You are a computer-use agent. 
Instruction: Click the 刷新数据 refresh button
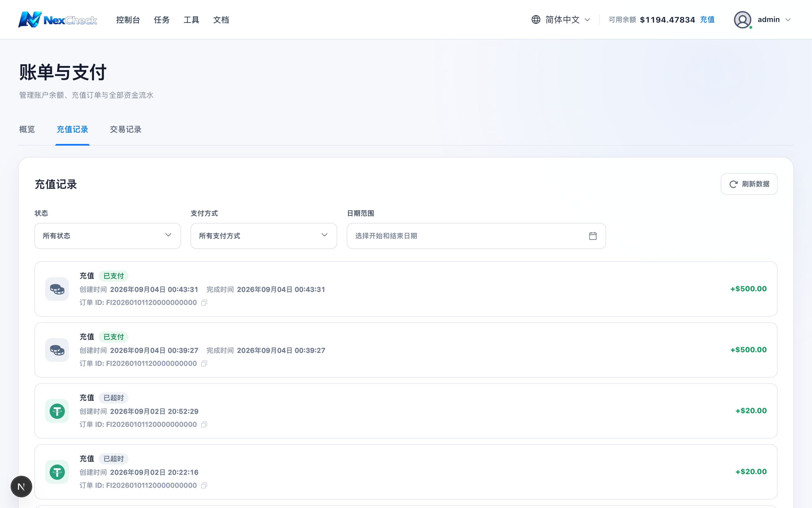coord(749,184)
